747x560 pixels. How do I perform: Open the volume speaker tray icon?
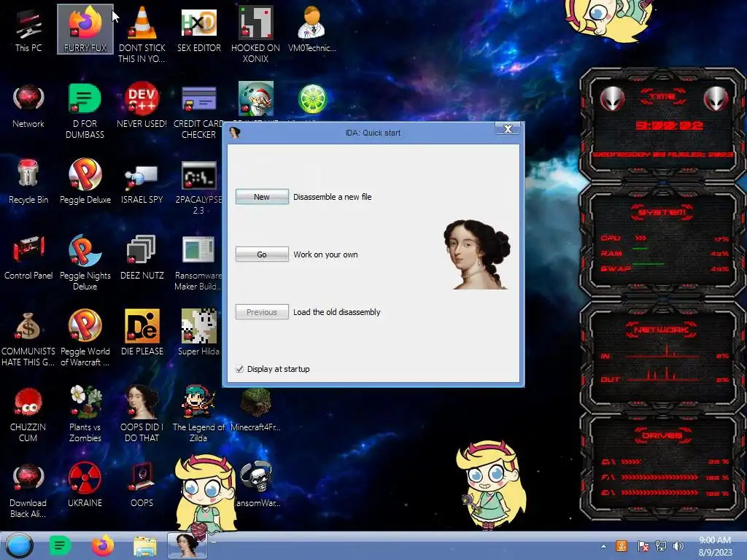[678, 546]
